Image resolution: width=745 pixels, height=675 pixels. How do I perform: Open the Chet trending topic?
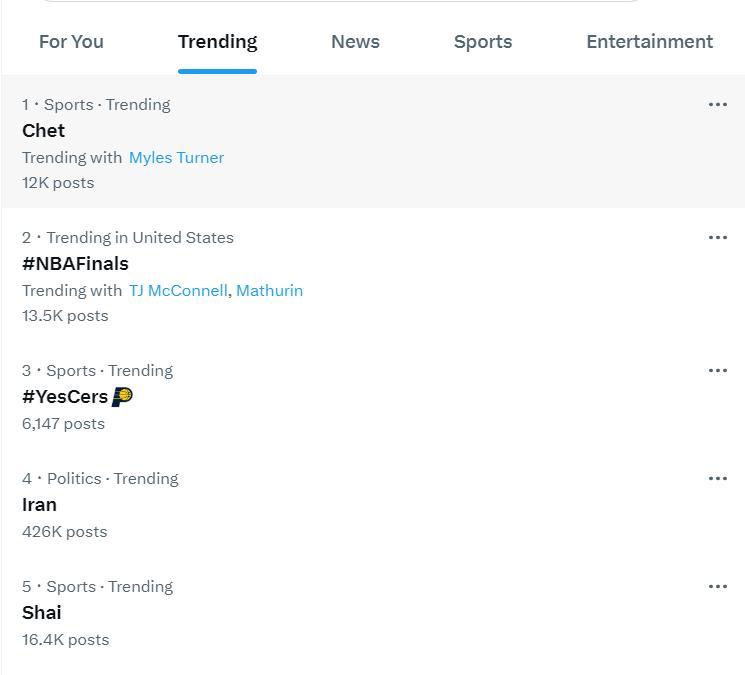(43, 131)
